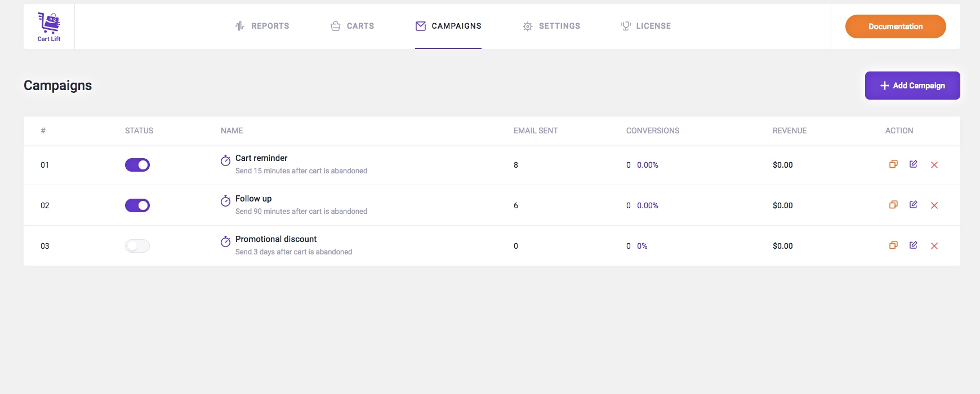Click the Reports pulse icon
This screenshot has height=394, width=980.
(239, 26)
